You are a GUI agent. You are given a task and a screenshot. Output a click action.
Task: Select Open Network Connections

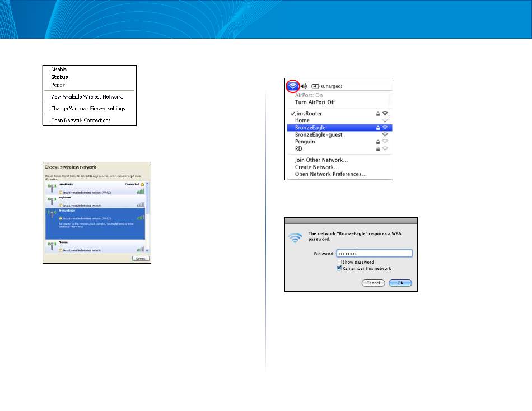(81, 120)
